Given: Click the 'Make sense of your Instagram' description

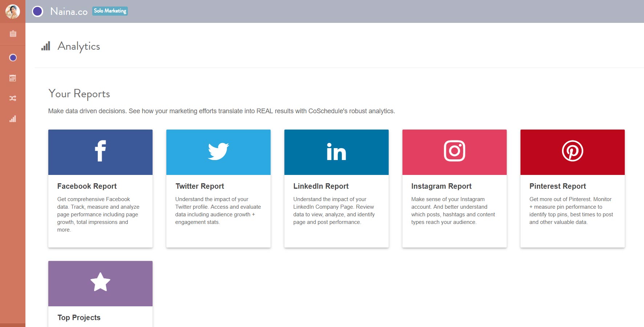Looking at the screenshot, I should coord(453,210).
